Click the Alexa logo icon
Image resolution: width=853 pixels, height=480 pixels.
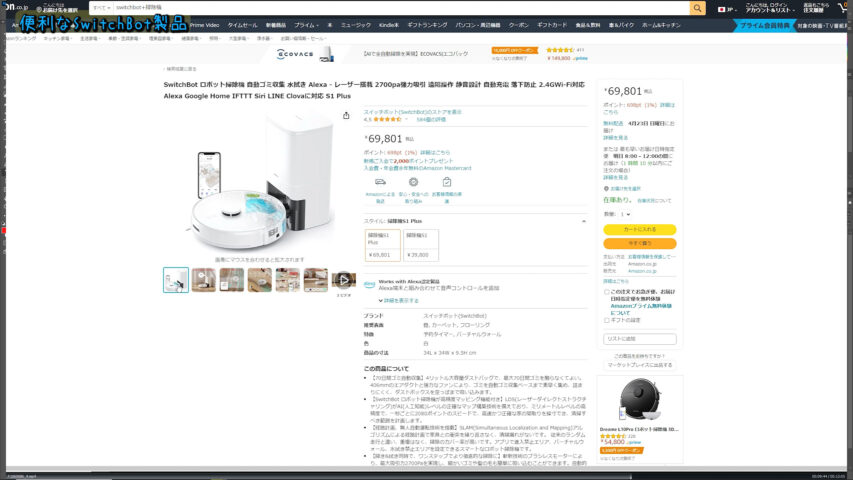tap(369, 284)
